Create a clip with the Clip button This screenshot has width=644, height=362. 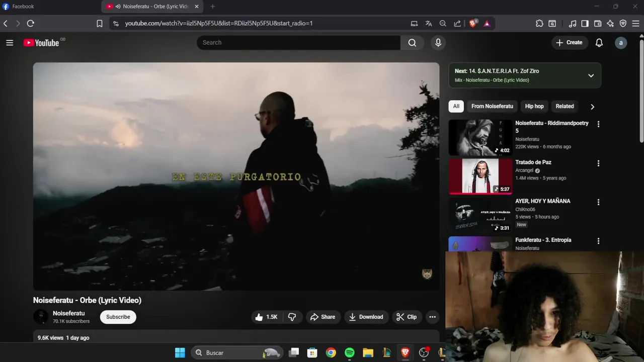407,317
